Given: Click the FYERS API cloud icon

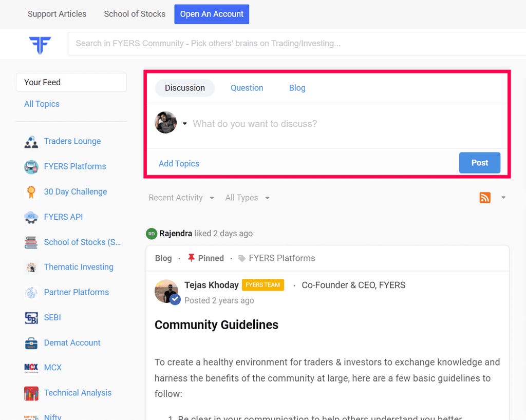Looking at the screenshot, I should pos(31,217).
